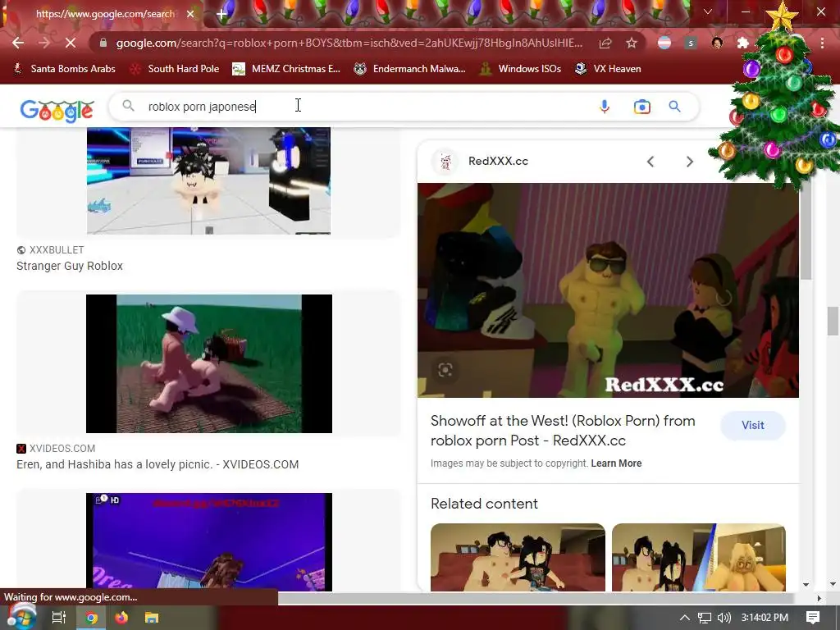Open network settings tray icon
Viewport: 840px width, 630px height.
[705, 618]
